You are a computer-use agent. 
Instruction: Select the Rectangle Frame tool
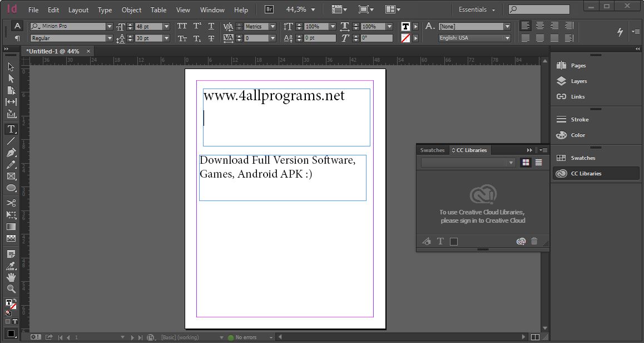point(11,176)
